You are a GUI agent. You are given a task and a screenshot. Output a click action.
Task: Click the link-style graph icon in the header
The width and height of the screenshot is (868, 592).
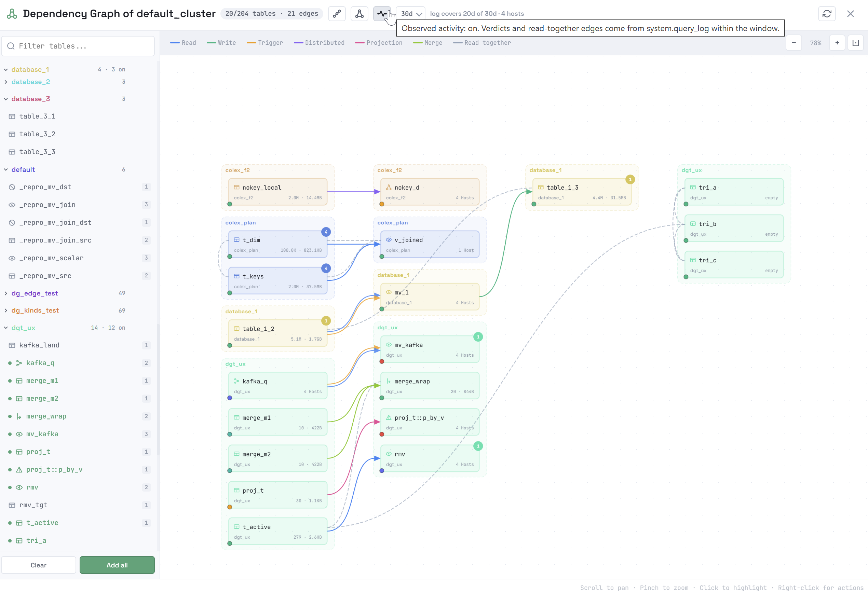(x=337, y=14)
